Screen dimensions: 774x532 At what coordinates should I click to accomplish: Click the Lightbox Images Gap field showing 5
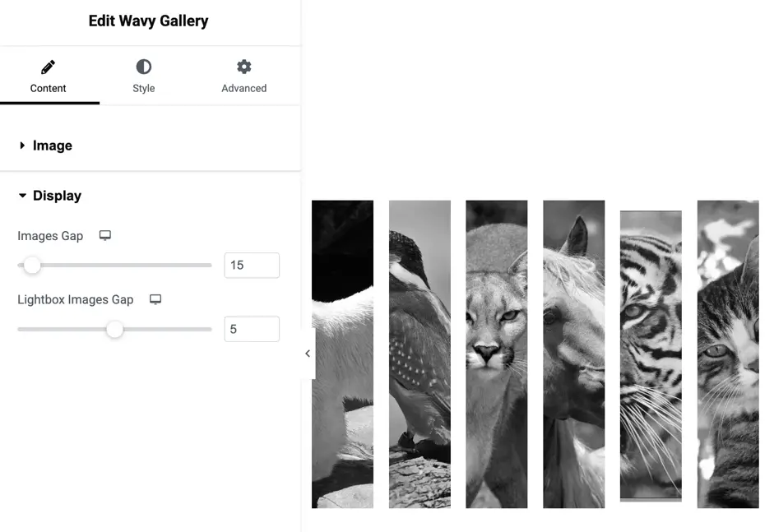click(252, 329)
